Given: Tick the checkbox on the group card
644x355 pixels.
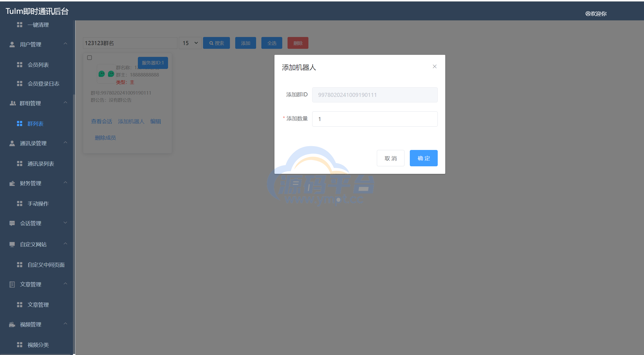Looking at the screenshot, I should tap(90, 58).
